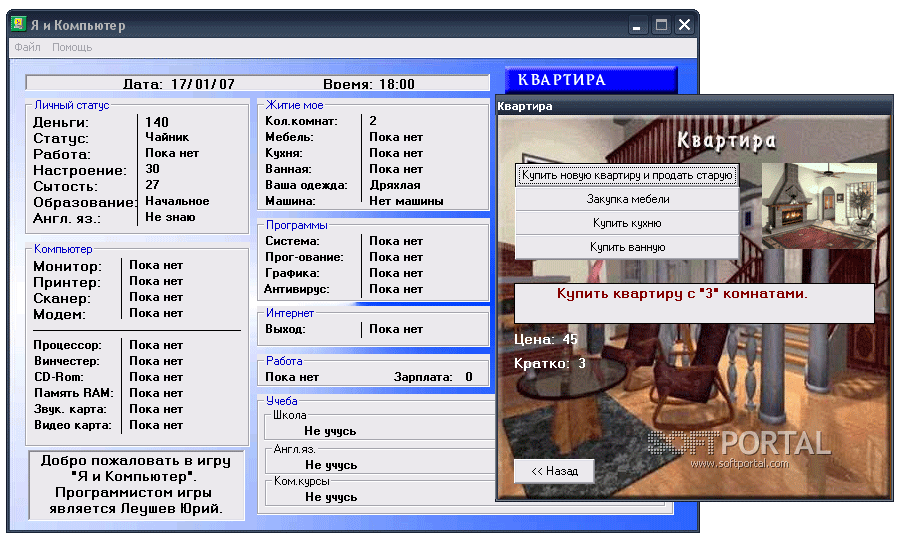The width and height of the screenshot is (905, 541).
Task: Click Не учусь under Англ.яз.
Action: click(331, 465)
